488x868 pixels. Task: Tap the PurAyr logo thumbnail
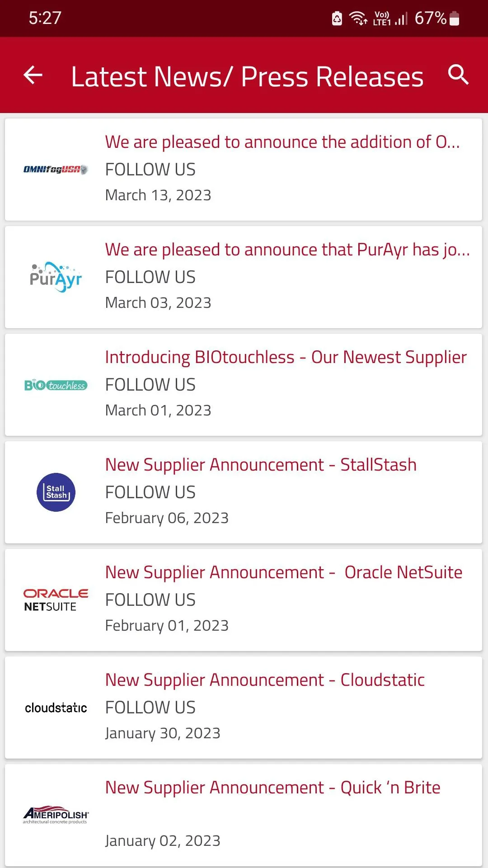point(56,277)
